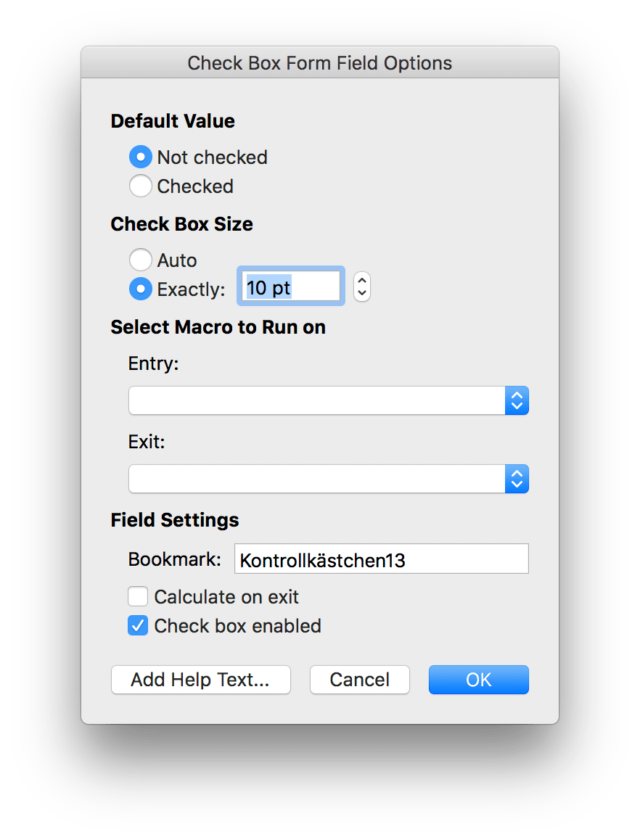Cancel the dialog

tap(359, 680)
